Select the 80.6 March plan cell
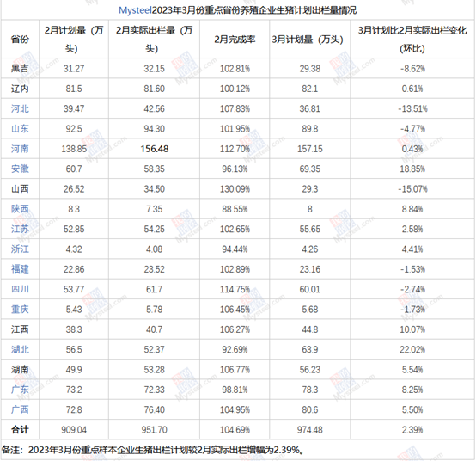The width and height of the screenshot is (476, 461). (x=309, y=409)
